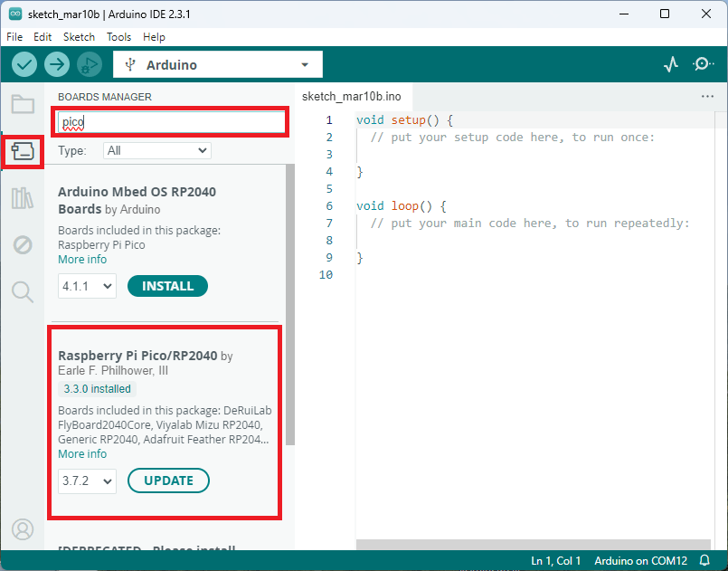The image size is (728, 571).
Task: Select the Boards Manager sidebar icon
Action: [23, 151]
